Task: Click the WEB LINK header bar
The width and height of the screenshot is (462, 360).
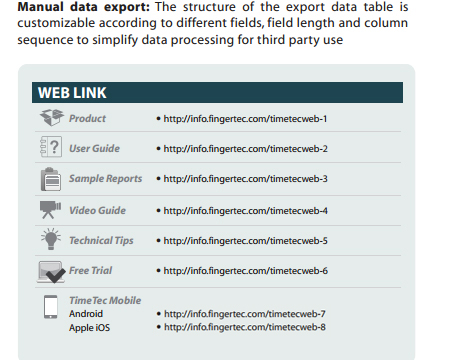Action: tap(217, 92)
